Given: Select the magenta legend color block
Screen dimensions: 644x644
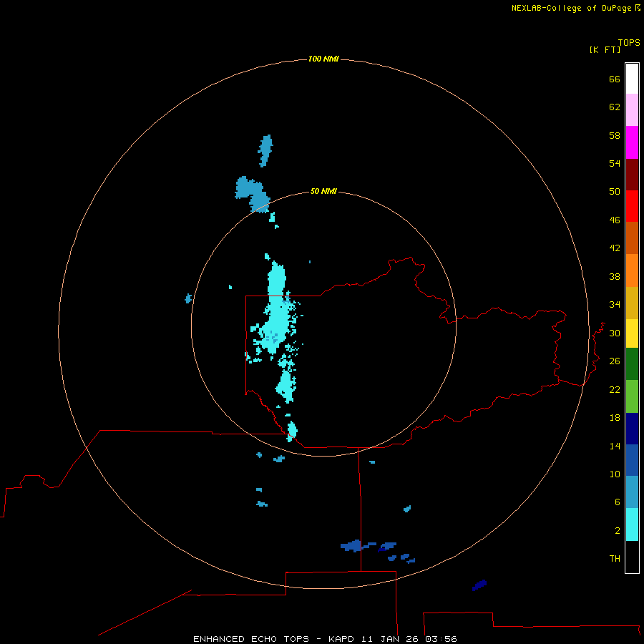Looking at the screenshot, I should (632, 142).
